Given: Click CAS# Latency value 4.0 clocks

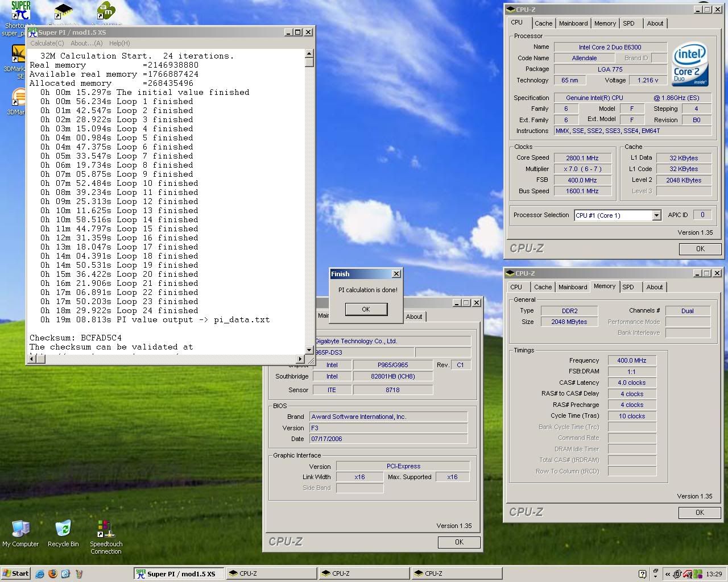Looking at the screenshot, I should tap(632, 383).
